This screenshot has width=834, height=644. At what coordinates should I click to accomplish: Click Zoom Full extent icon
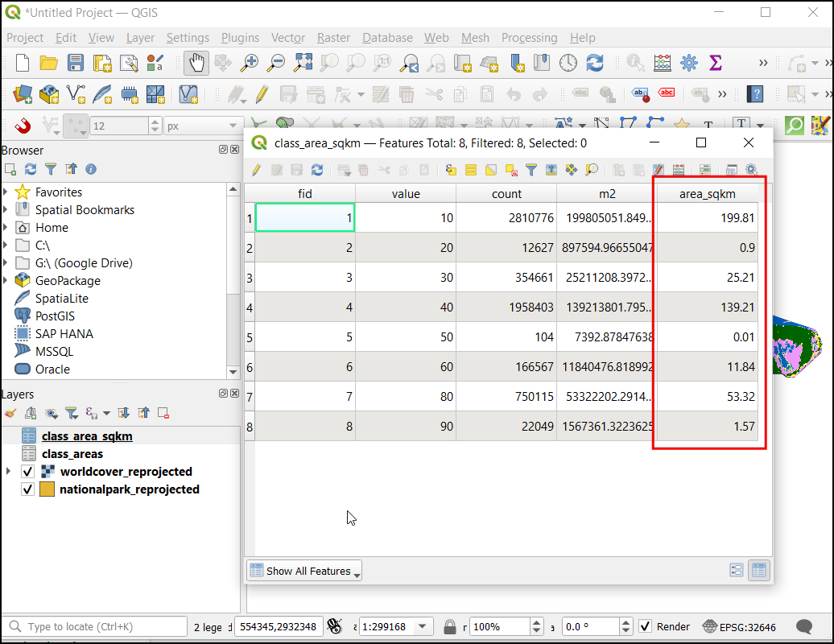click(x=303, y=63)
